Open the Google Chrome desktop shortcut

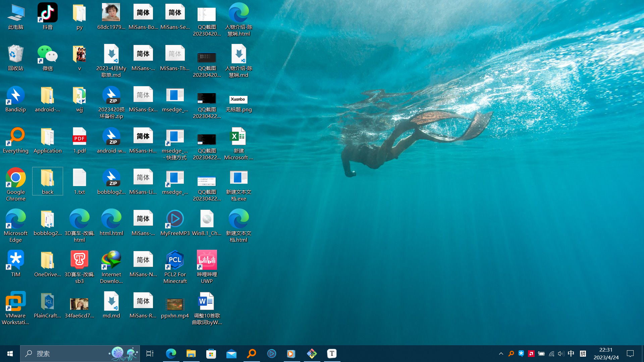(16, 184)
